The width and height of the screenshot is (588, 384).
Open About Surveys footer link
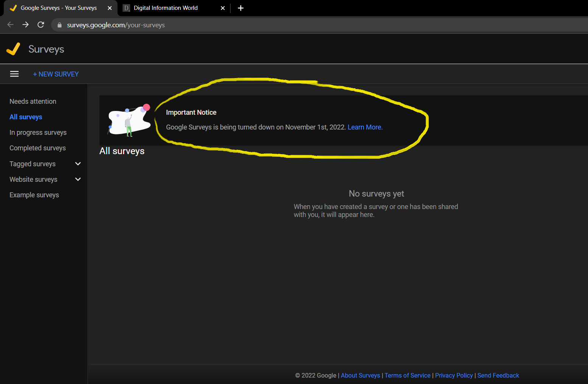click(x=360, y=375)
